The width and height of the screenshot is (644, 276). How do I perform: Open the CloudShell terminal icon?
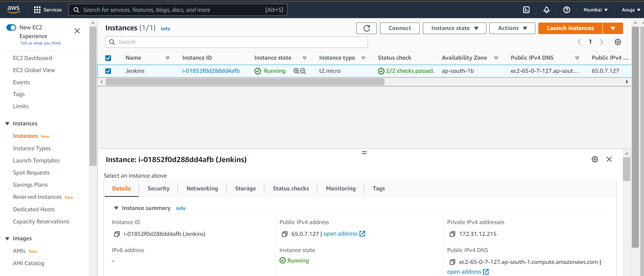[x=526, y=10]
